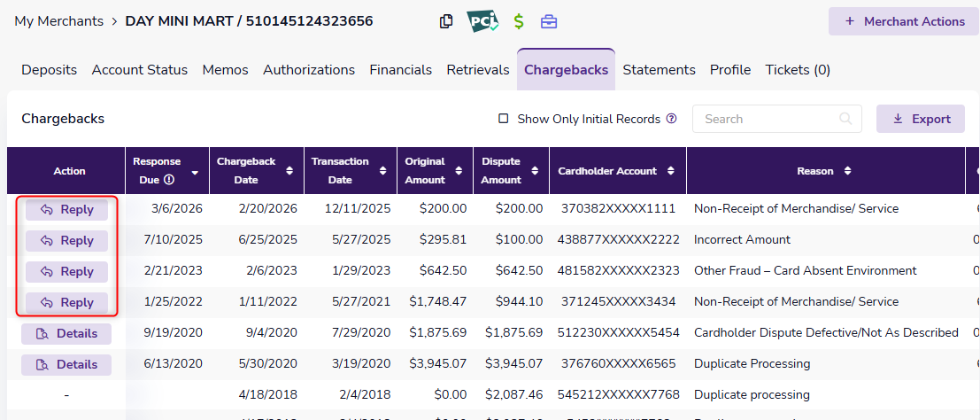The image size is (980, 420).
Task: Toggle sort on Response Due column
Action: click(x=195, y=172)
